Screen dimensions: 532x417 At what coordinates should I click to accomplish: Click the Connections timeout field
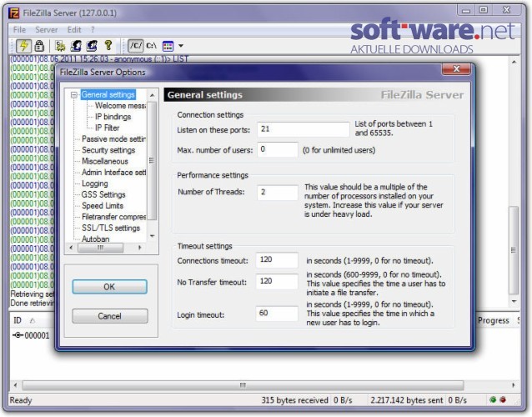[x=277, y=260]
